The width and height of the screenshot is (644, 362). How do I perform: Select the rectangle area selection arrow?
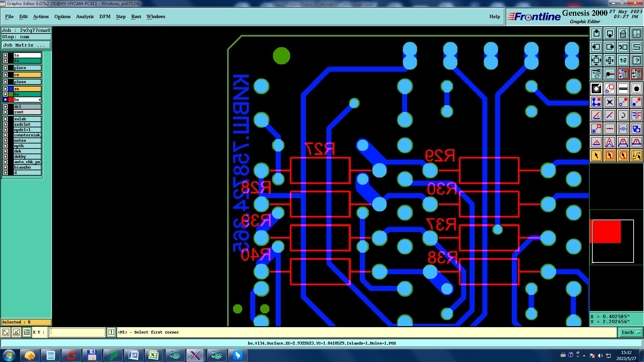pyautogui.click(x=609, y=156)
